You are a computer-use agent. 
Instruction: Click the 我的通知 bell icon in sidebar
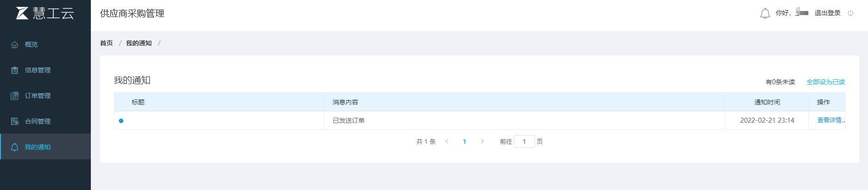[x=15, y=147]
